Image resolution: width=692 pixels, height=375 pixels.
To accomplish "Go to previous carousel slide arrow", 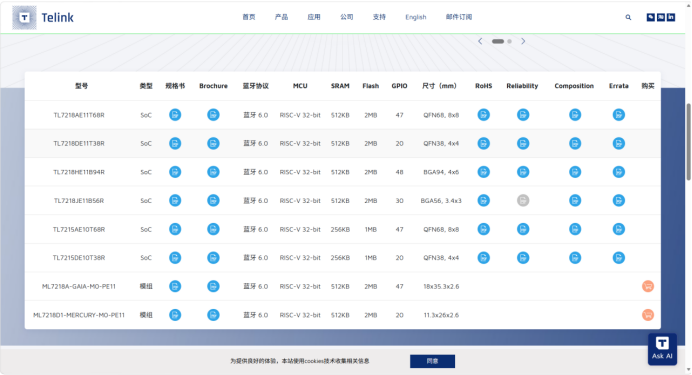I will pyautogui.click(x=480, y=41).
